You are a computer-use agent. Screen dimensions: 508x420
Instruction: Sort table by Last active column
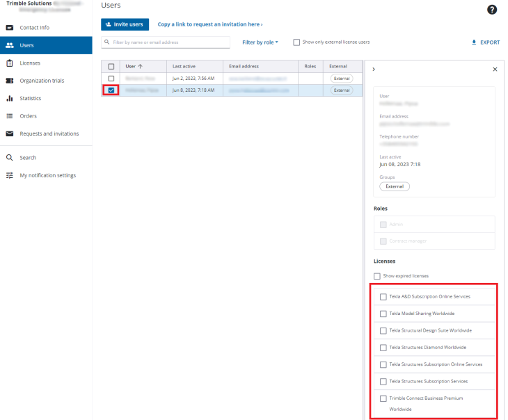[x=195, y=66]
